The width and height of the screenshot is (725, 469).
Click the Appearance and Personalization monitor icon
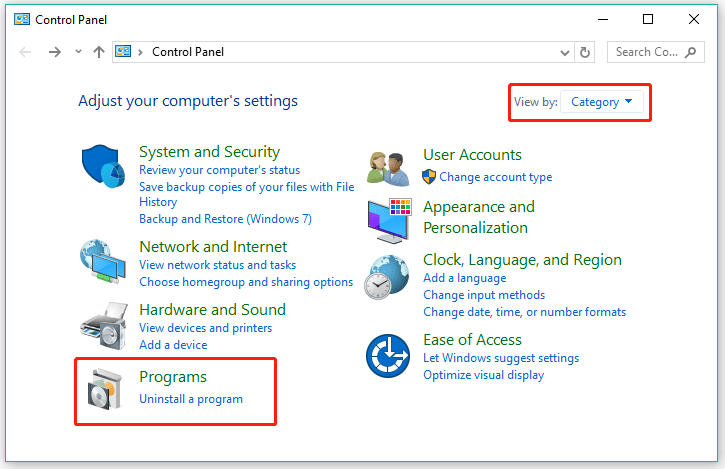[x=389, y=221]
